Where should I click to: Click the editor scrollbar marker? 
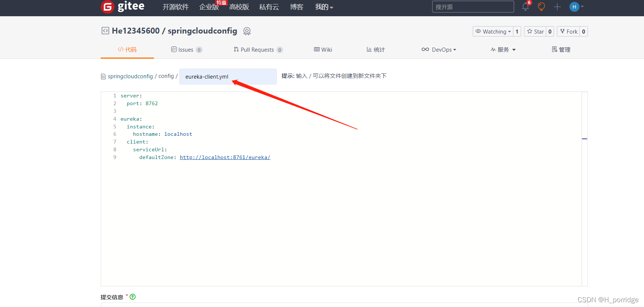(585, 139)
